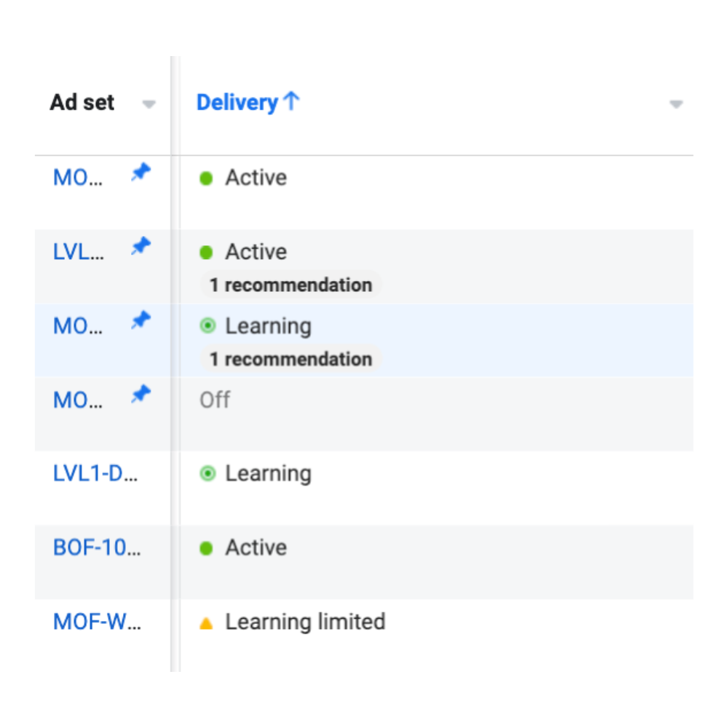728x728 pixels.
Task: Open the Ad set column dropdown arrow
Action: pyautogui.click(x=149, y=104)
